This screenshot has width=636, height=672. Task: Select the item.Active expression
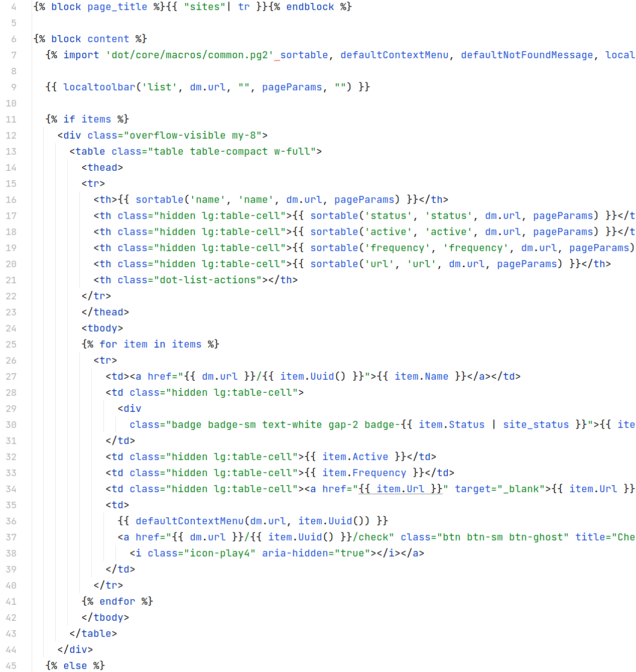[355, 457]
